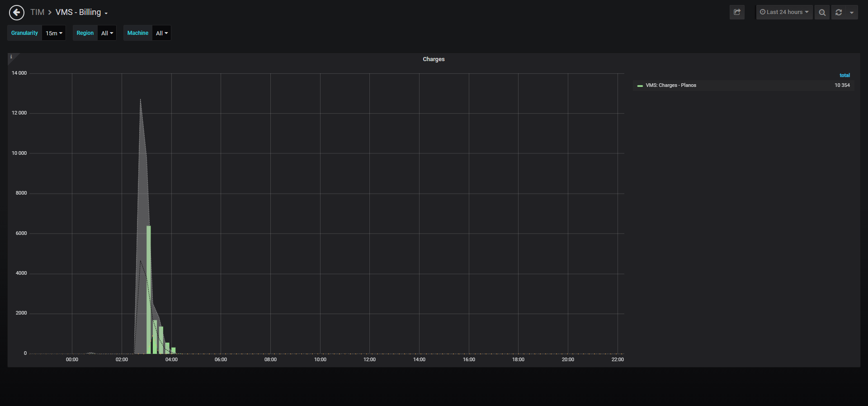
Task: Open the VMS - Billing dashboard picker
Action: point(81,12)
